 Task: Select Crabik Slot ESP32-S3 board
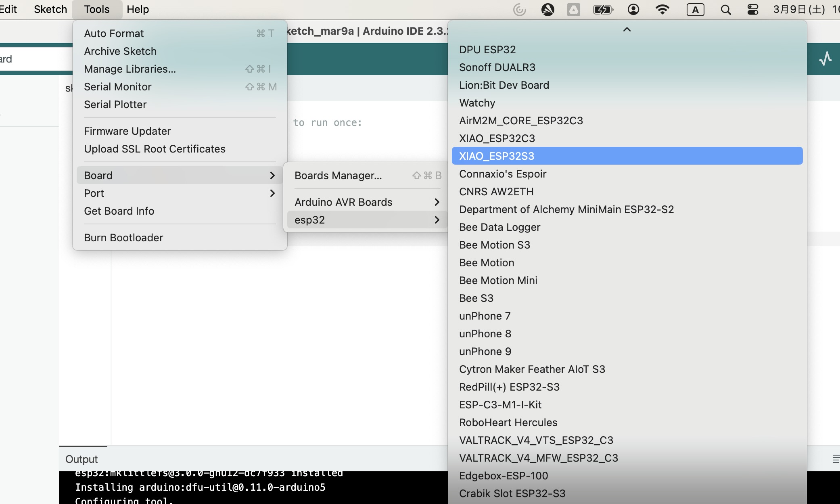pos(627,493)
